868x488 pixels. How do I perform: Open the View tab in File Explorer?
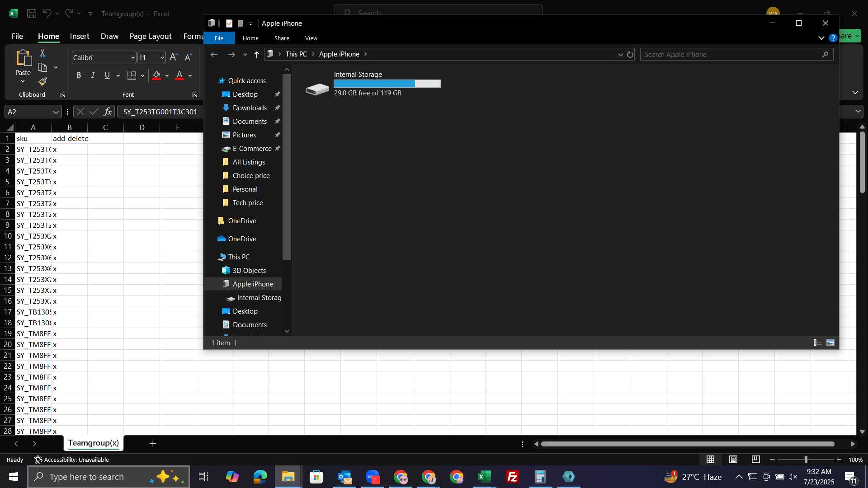[311, 38]
